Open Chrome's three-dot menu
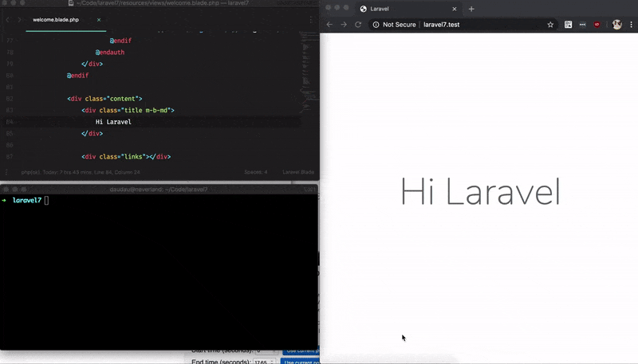638x364 pixels. [x=632, y=25]
